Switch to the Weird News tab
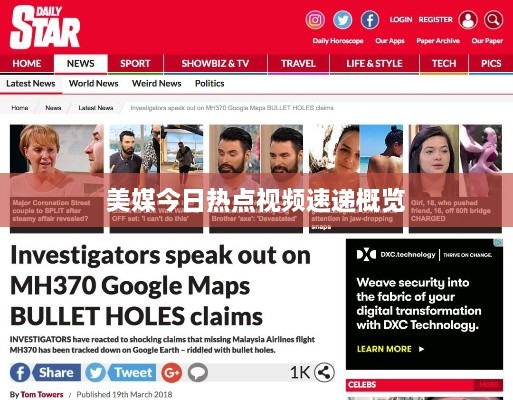This screenshot has height=400, width=513. tap(157, 83)
